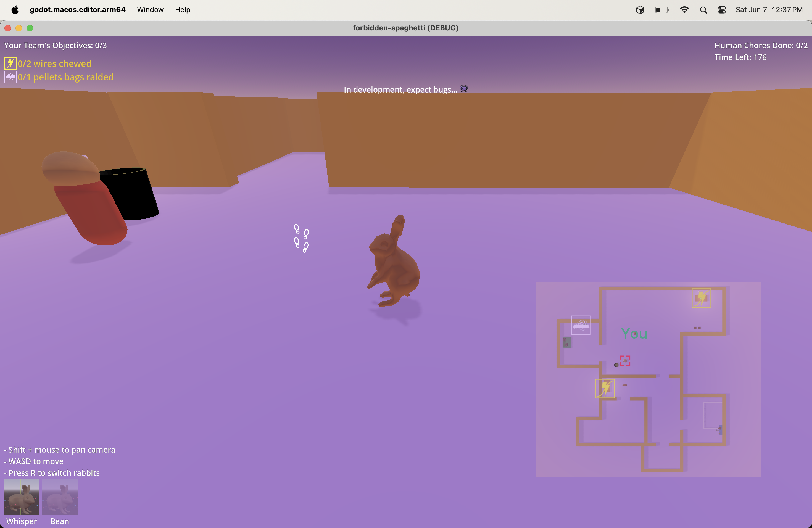Click the red target reticle on minimap
The image size is (812, 528).
[625, 361]
